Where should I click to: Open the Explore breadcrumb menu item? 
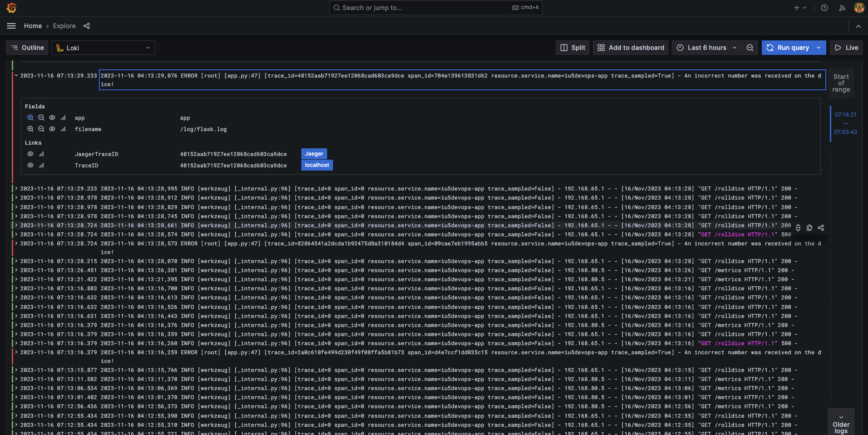click(x=64, y=26)
